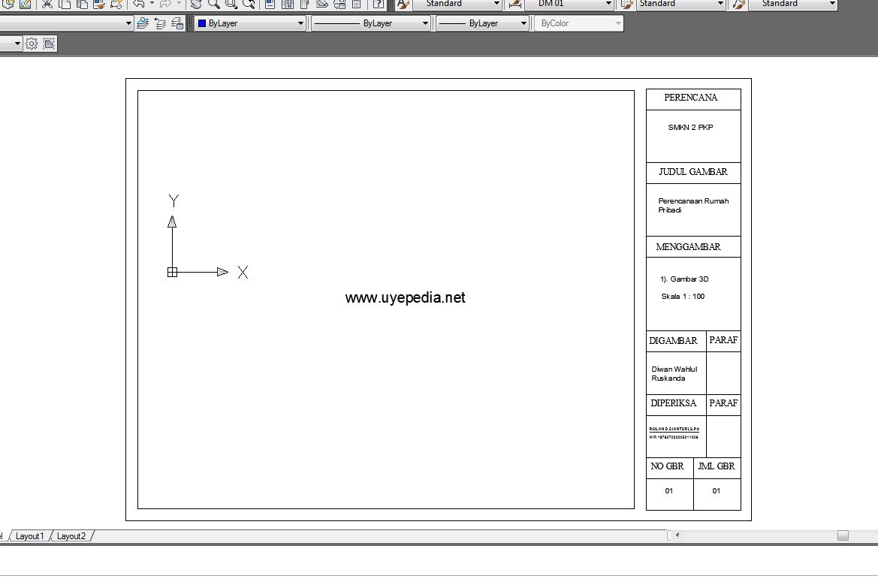The width and height of the screenshot is (878, 588).
Task: Select the Zoom Realtime magnifier
Action: pyautogui.click(x=213, y=4)
